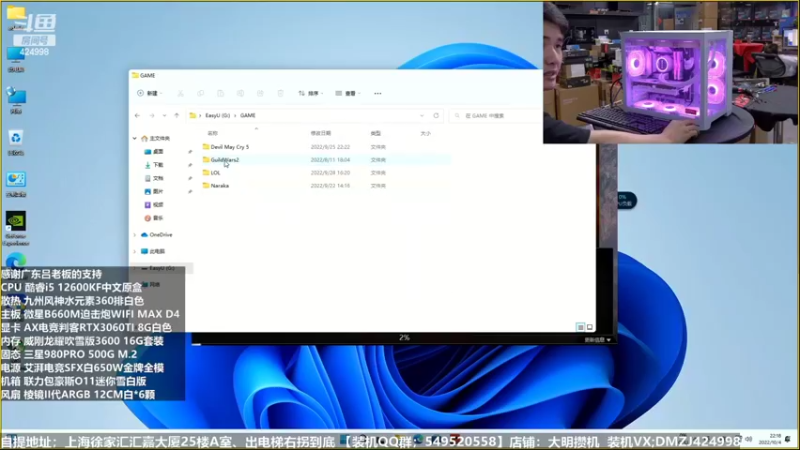
Task: Click the 2022/9/28 16:20 date cell
Action: 330,173
